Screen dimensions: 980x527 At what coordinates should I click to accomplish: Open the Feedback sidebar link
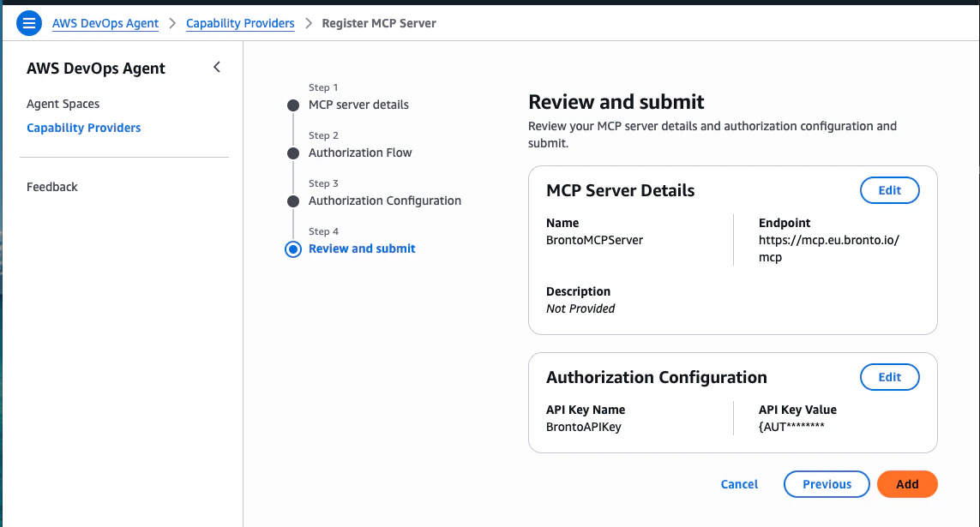(52, 187)
